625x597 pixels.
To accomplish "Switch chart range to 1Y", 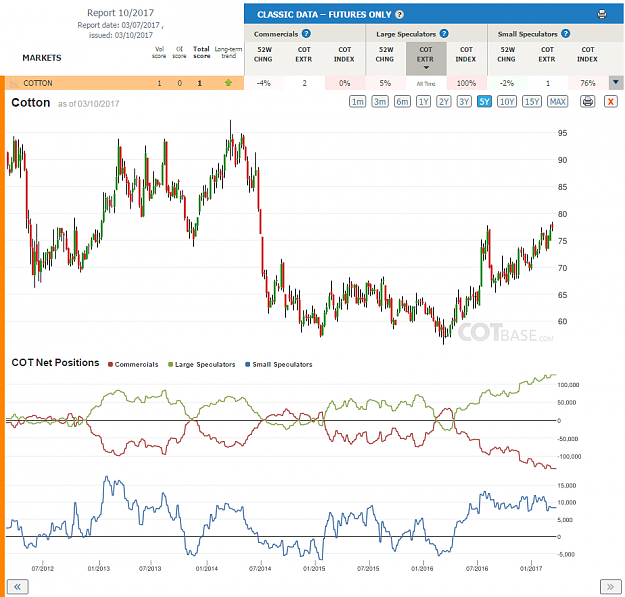I will [x=423, y=102].
